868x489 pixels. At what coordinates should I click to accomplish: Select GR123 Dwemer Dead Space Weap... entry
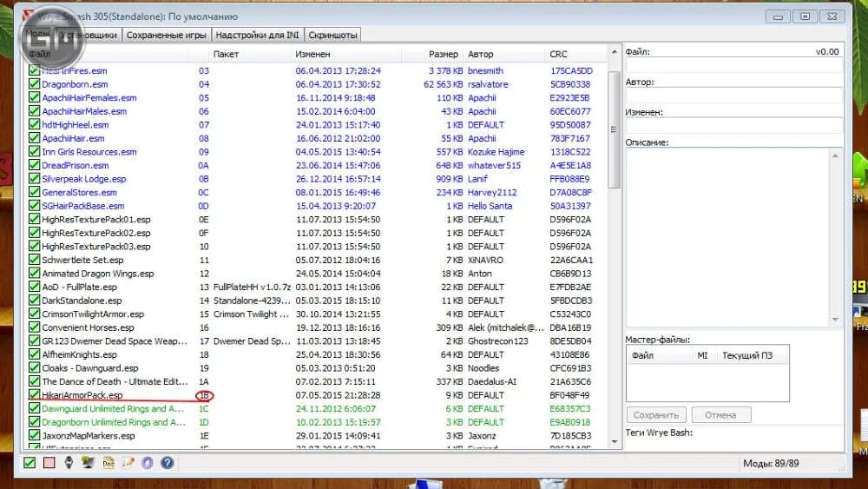pyautogui.click(x=115, y=341)
